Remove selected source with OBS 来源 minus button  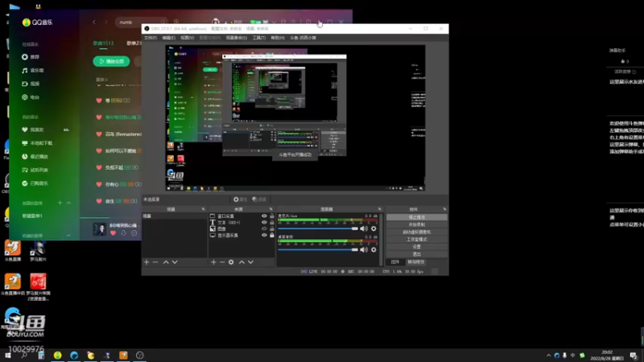[222, 262]
